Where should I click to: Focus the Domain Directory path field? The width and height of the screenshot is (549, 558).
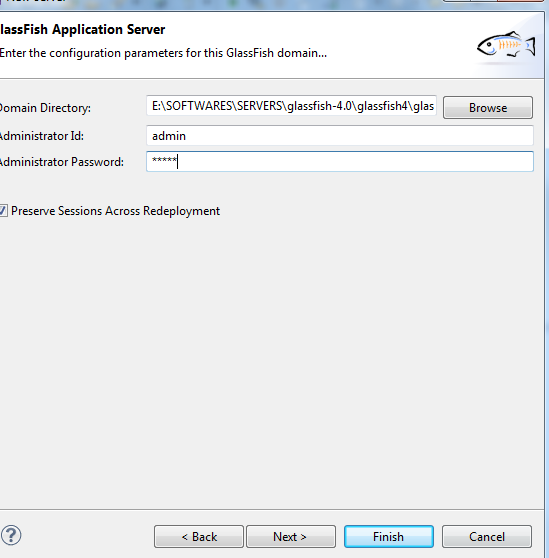click(x=291, y=106)
